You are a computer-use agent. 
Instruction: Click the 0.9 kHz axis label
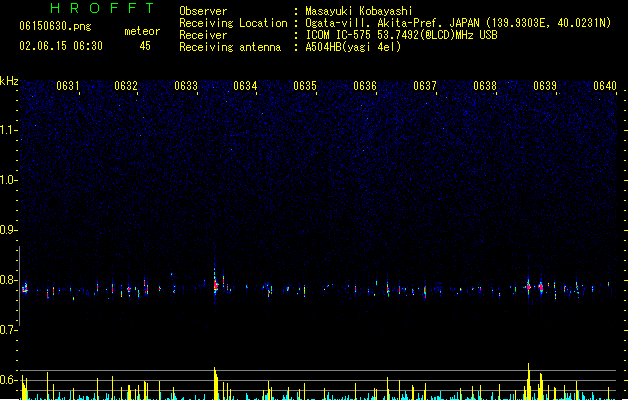point(9,230)
